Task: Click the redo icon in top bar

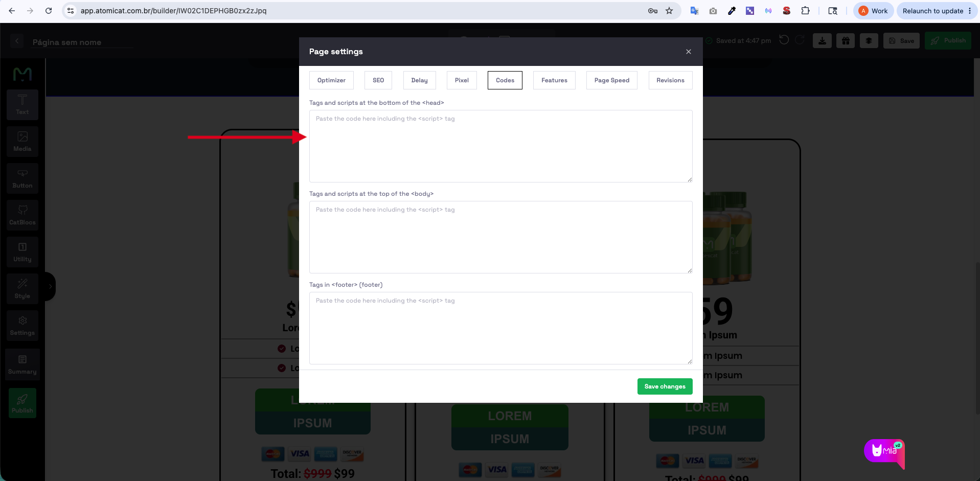Action: pyautogui.click(x=800, y=40)
